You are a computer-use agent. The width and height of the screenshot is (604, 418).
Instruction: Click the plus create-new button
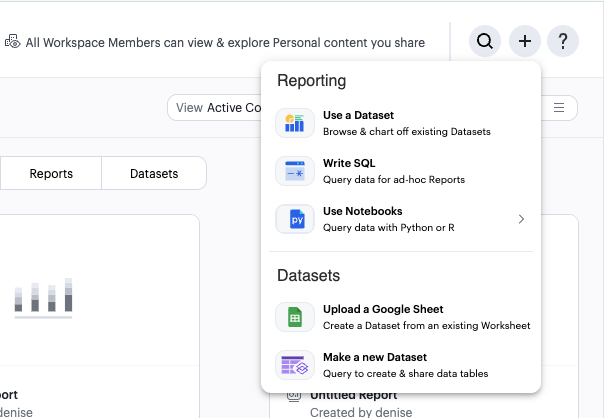[x=524, y=42]
